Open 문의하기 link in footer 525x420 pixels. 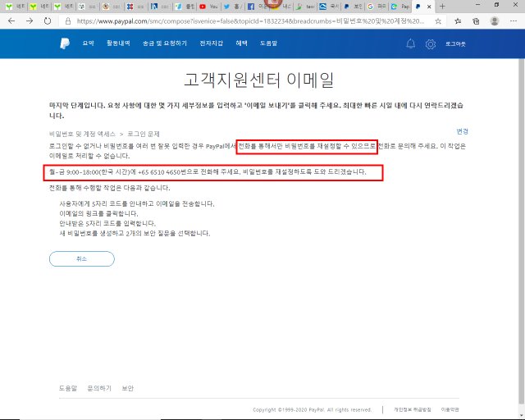click(x=99, y=388)
